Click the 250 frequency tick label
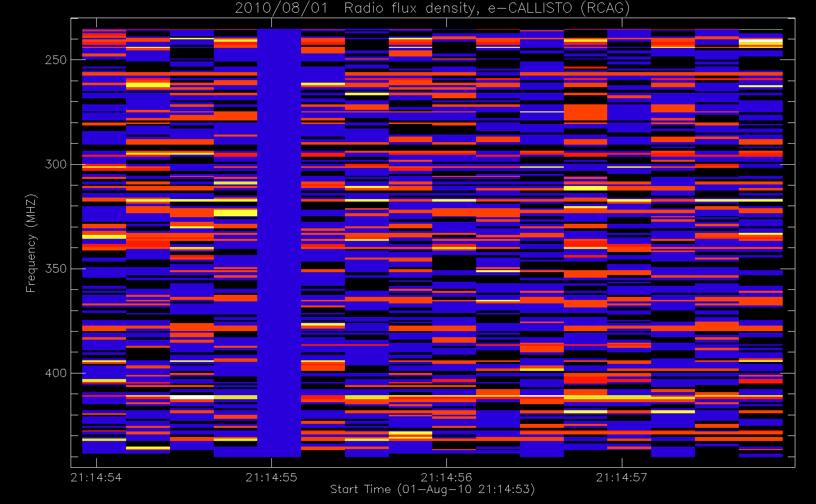The image size is (816, 504). coord(55,60)
